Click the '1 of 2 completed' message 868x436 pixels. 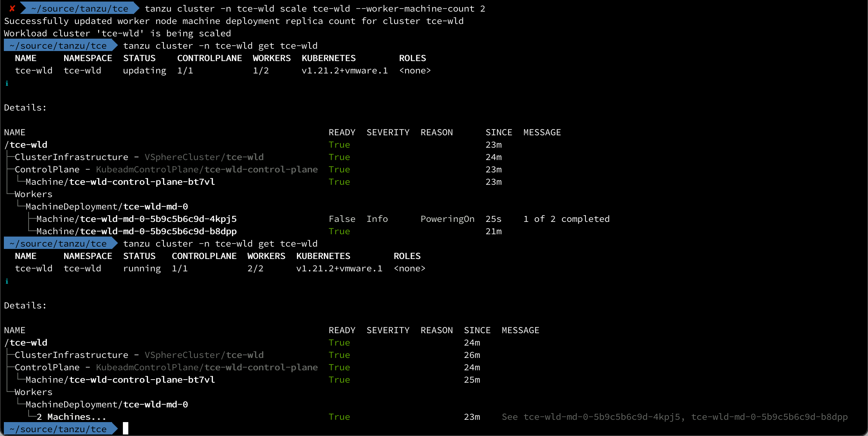pos(567,219)
